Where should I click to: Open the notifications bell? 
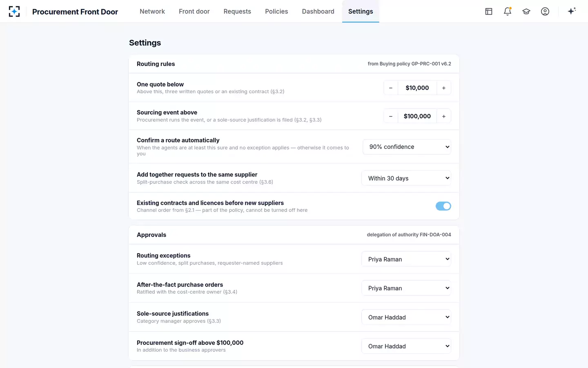point(508,11)
